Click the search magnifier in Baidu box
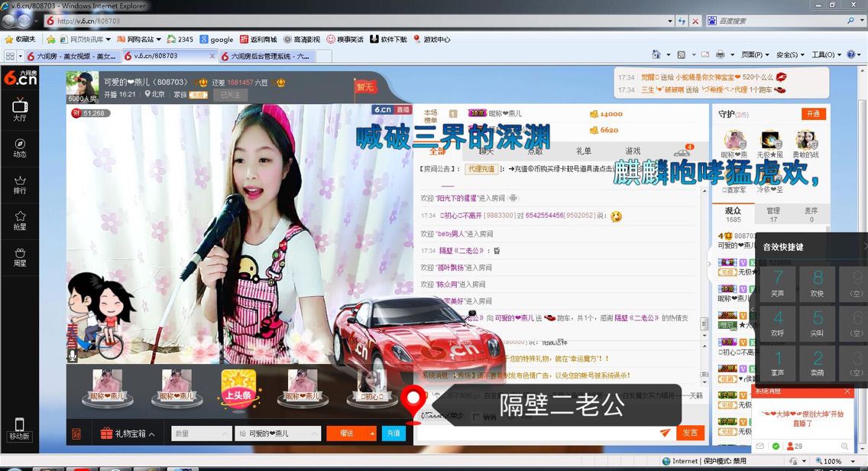Screen dimensions: 868x471 pyautogui.click(x=851, y=21)
